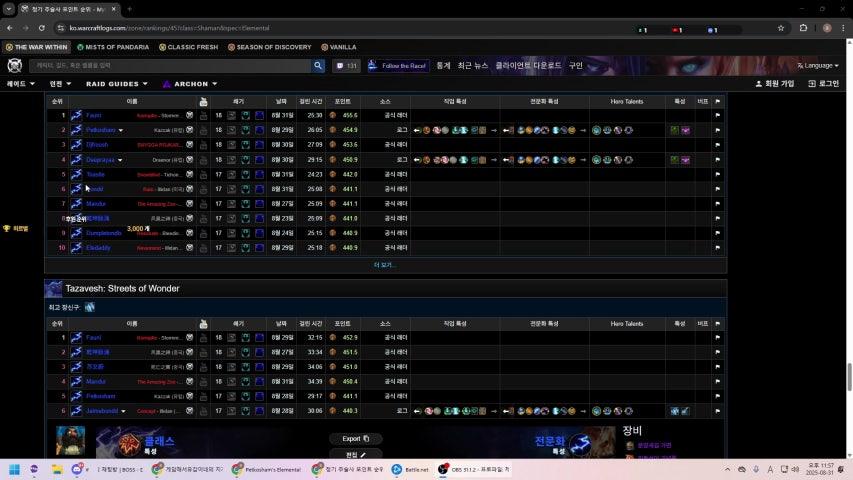The width and height of the screenshot is (853, 480).
Task: Click the first Hero Talents icon in rank 2 row
Action: [x=596, y=131]
